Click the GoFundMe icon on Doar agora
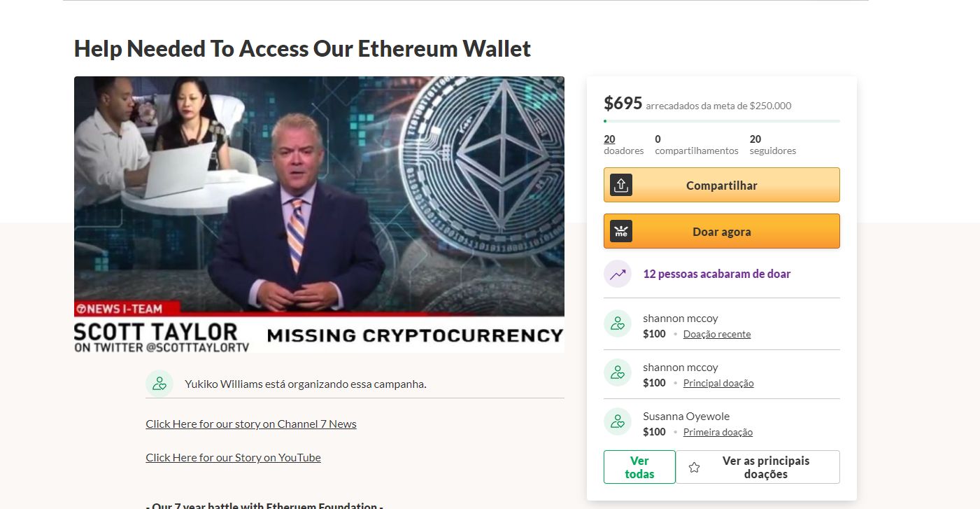This screenshot has width=980, height=509. tap(621, 232)
